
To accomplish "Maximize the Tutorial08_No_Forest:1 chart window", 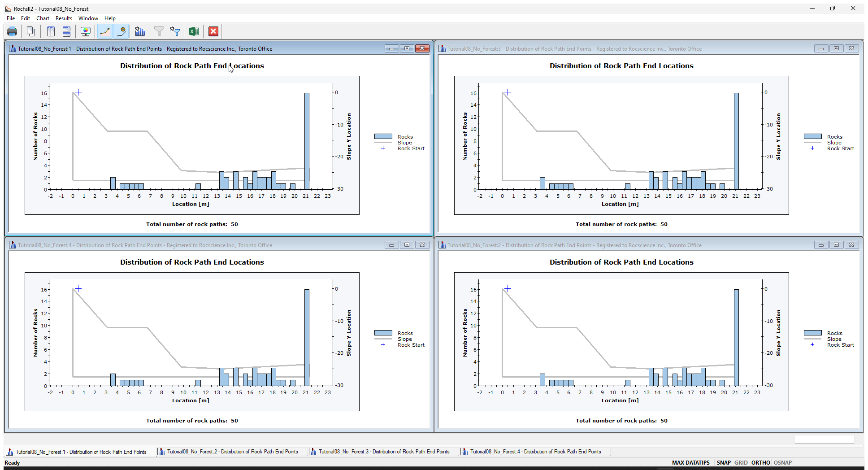I will click(x=407, y=48).
